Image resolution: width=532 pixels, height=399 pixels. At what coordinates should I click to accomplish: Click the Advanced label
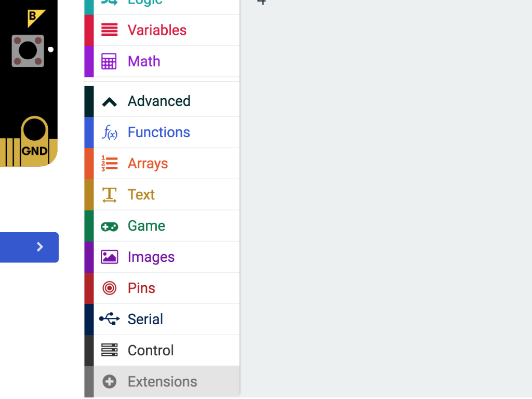159,101
